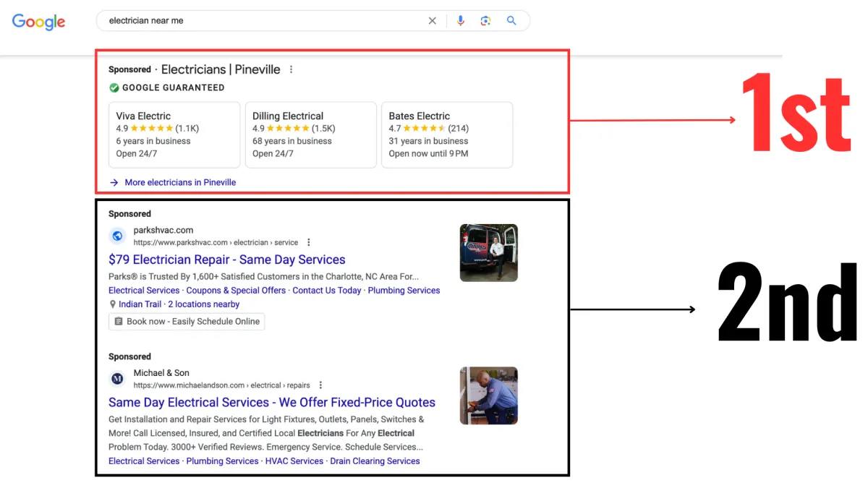The image size is (868, 488).
Task: Open Google Lens image search icon
Action: pyautogui.click(x=485, y=21)
